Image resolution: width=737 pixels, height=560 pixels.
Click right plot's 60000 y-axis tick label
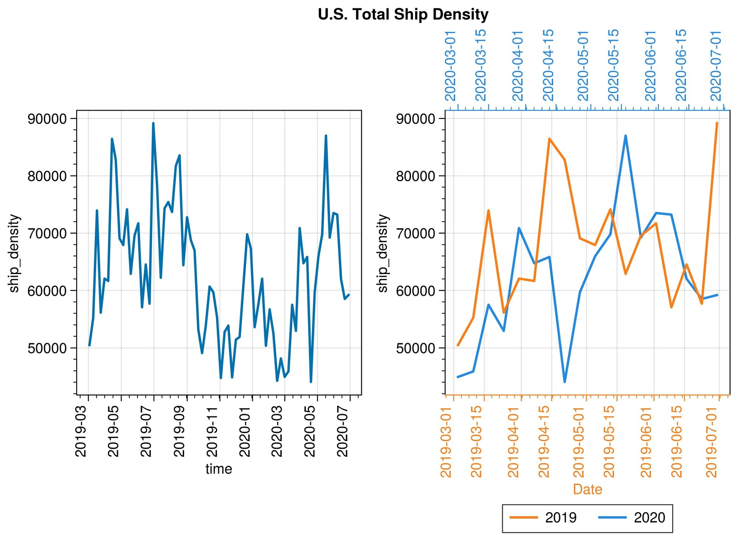click(416, 291)
